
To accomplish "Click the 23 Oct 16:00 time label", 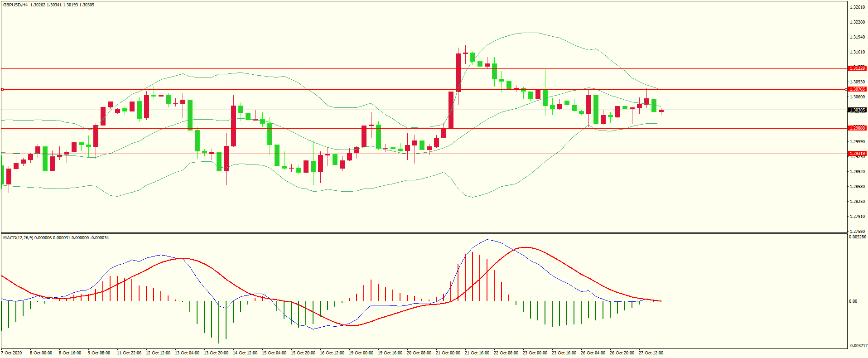I will 564,353.
